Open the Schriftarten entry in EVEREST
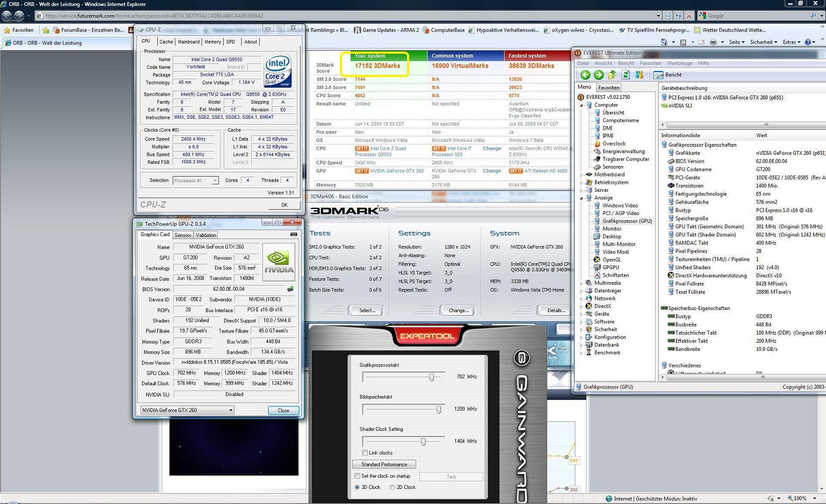Screen dimensions: 826x504 coord(615,275)
